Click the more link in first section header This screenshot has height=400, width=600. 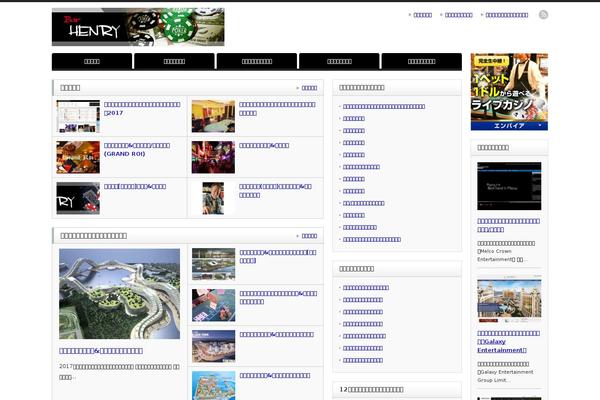pos(309,88)
